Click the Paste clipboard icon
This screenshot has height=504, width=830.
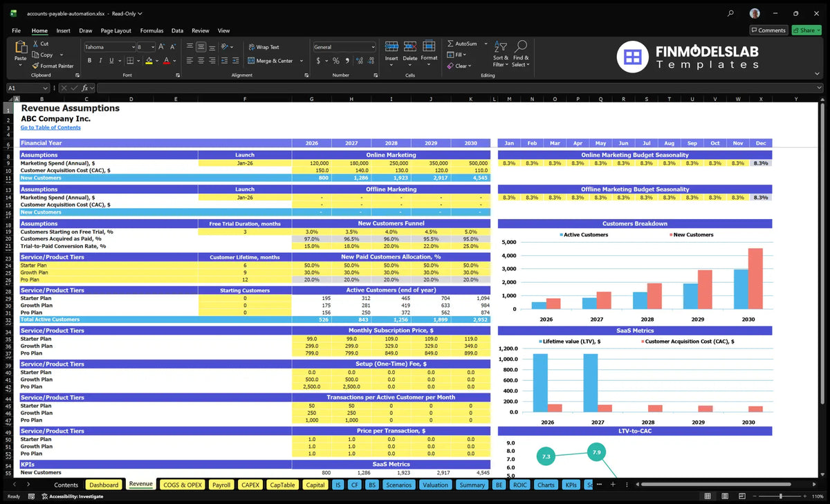[20, 47]
